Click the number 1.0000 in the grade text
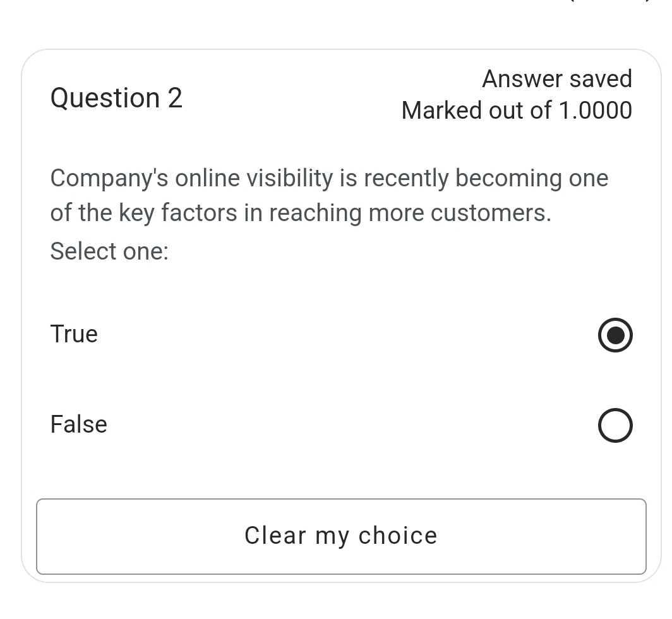Screen dimensions: 672x619 pos(595,111)
